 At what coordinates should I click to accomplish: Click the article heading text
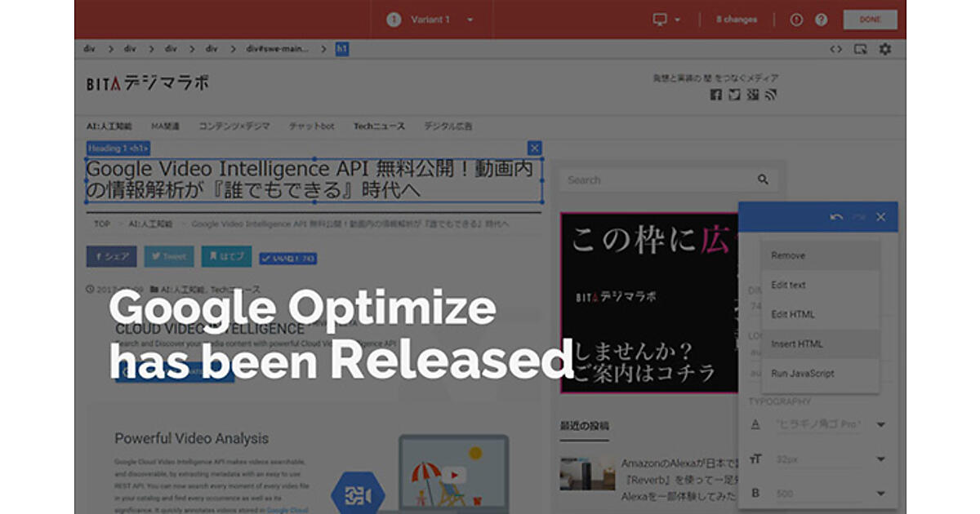pyautogui.click(x=314, y=179)
